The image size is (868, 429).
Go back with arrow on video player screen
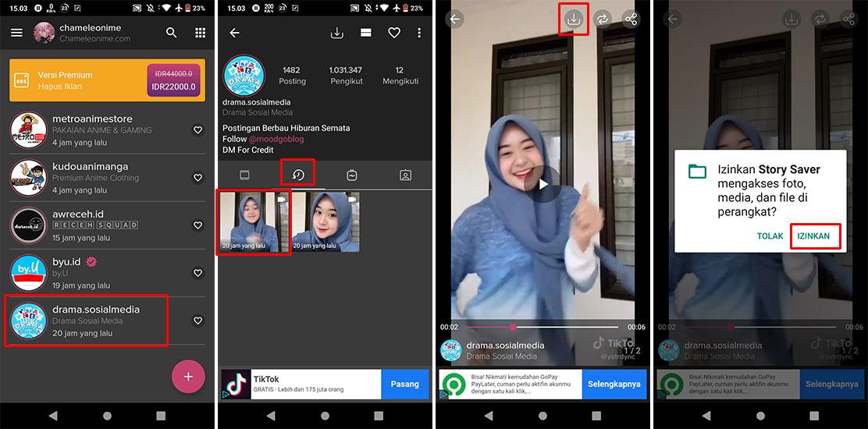pos(455,19)
